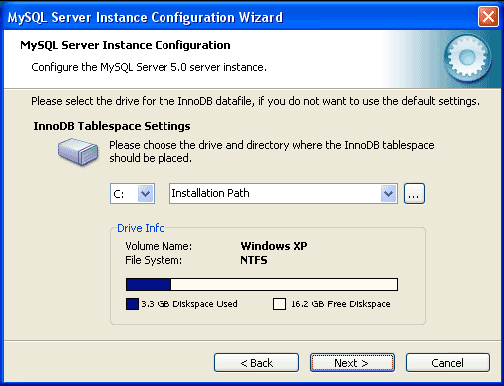The width and height of the screenshot is (504, 386).
Task: Click the disk usage bar
Action: (x=262, y=285)
